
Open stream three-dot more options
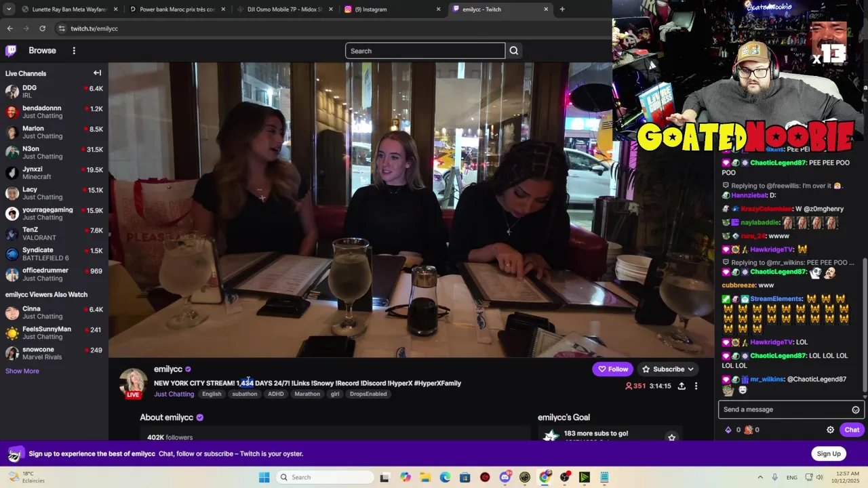coord(696,386)
